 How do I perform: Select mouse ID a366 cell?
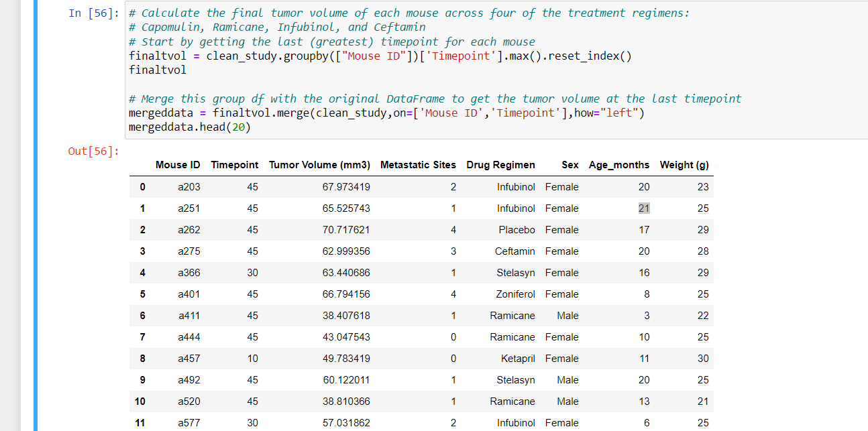[189, 273]
